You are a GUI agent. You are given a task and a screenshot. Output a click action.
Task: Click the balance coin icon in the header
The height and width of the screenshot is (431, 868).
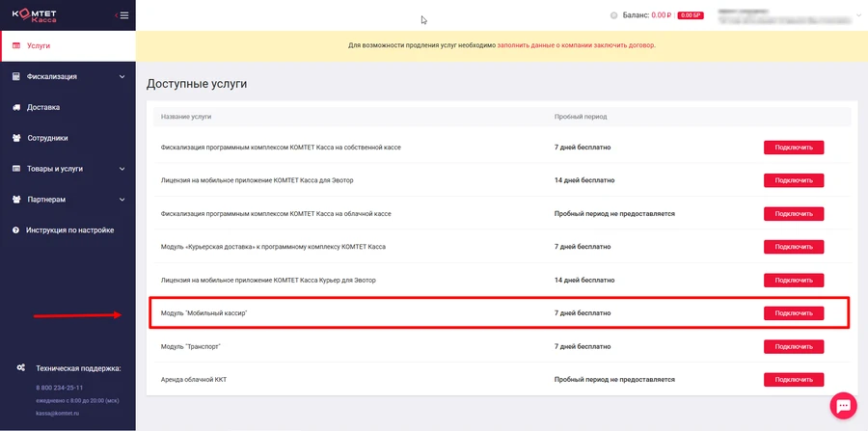coord(613,15)
